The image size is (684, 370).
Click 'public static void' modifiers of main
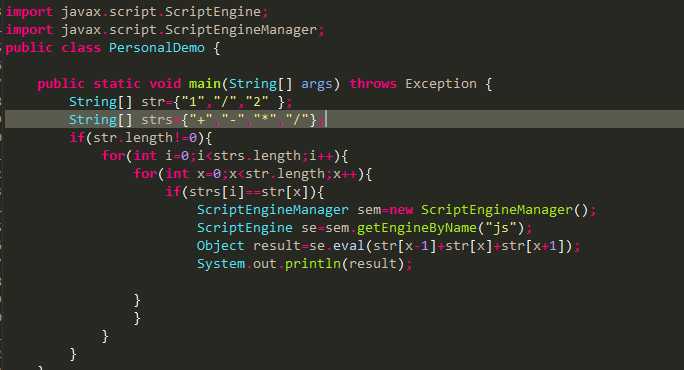109,83
